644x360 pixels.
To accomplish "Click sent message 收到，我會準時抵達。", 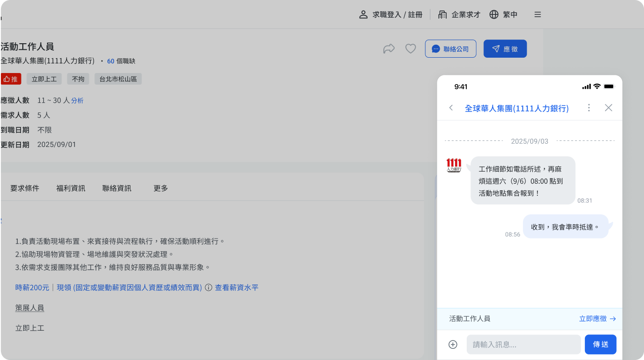I will click(x=566, y=227).
